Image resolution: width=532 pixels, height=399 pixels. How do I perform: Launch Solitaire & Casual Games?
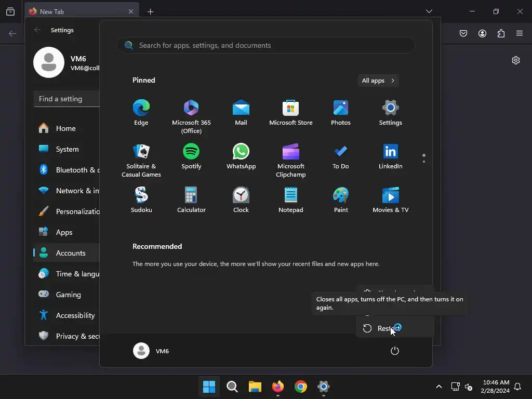pos(141,161)
